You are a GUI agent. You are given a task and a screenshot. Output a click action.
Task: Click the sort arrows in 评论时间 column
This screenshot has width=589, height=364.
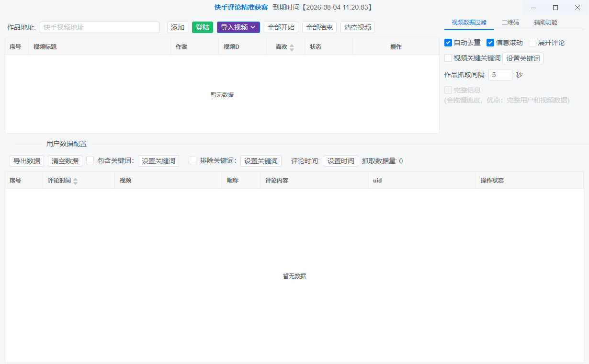75,181
